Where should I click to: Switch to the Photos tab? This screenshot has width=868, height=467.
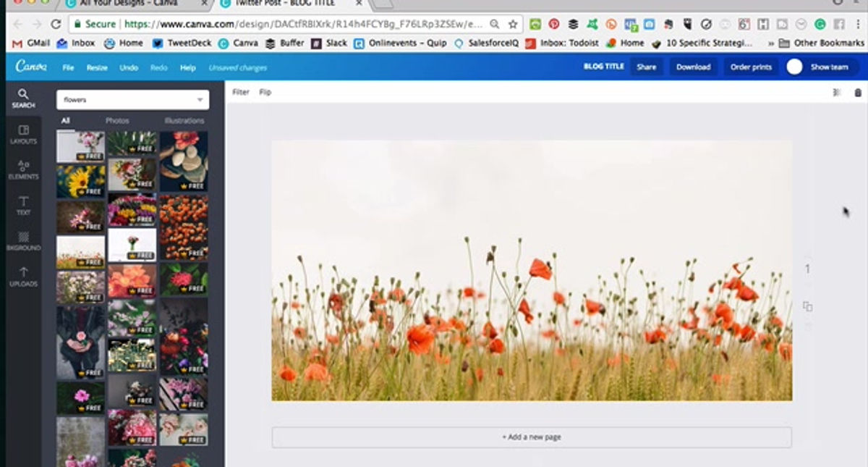tap(117, 121)
